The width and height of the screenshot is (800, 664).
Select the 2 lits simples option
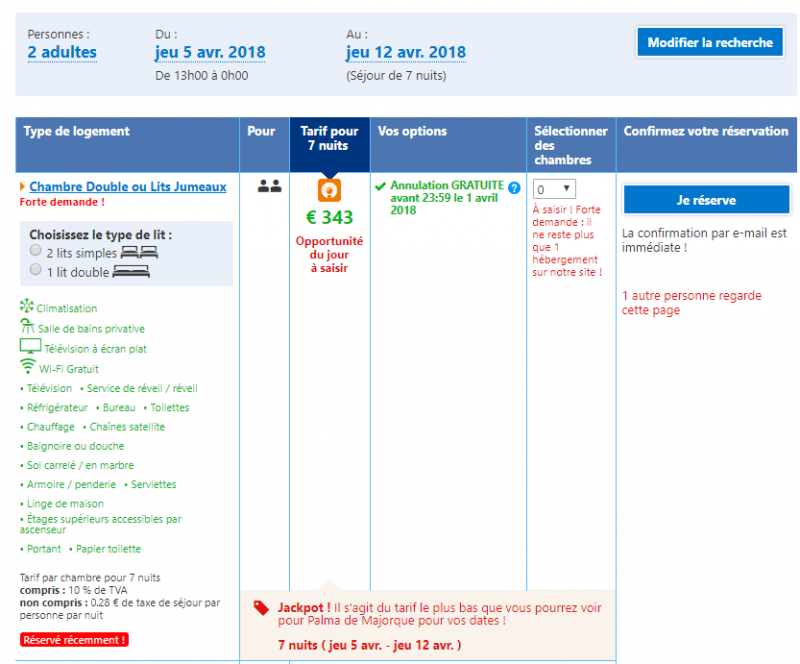(35, 250)
